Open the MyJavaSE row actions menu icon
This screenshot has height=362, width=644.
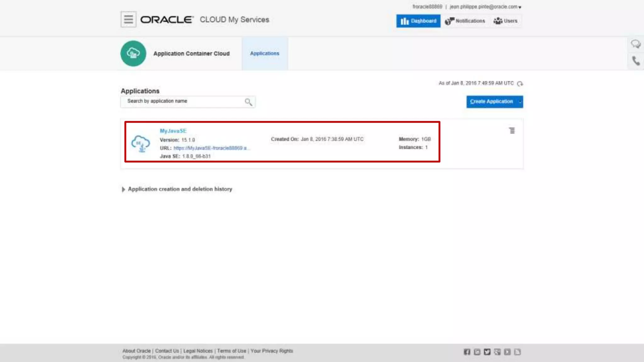click(512, 130)
